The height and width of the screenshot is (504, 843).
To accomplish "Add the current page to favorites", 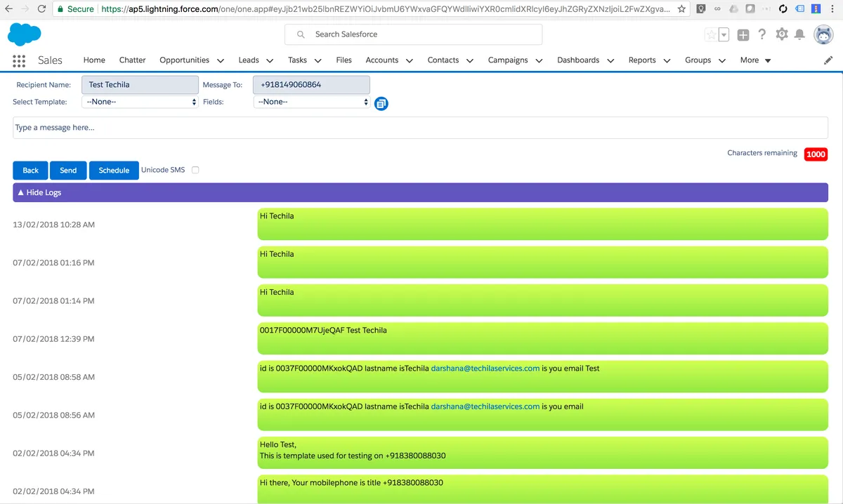I will [x=711, y=34].
